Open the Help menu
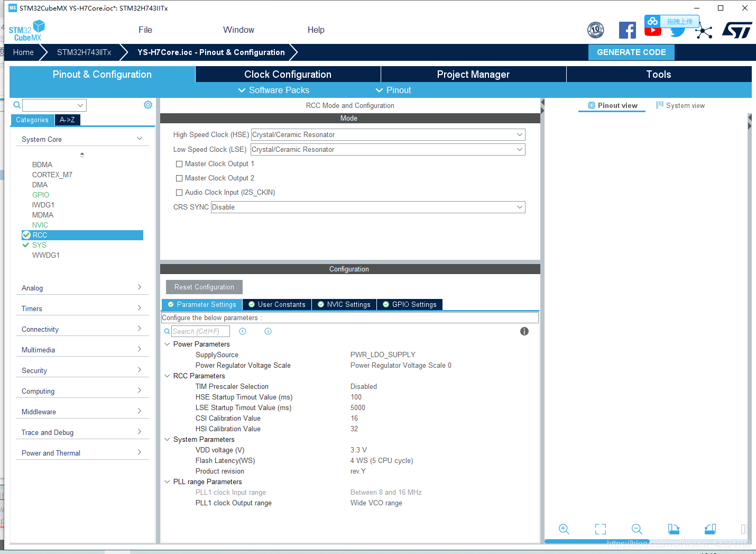Screen dimensions: 756x554 point(316,30)
